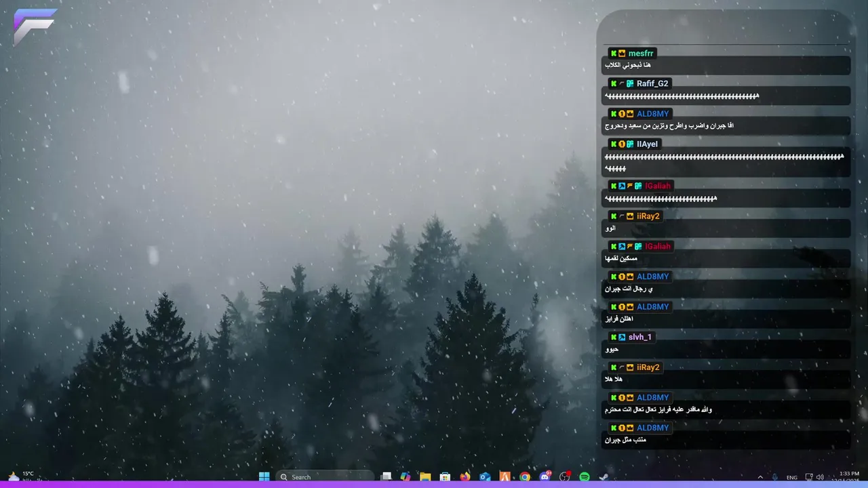Click ALD8MY's name above 'اهلتن فرايز'
The width and height of the screenshot is (868, 488).
(653, 306)
